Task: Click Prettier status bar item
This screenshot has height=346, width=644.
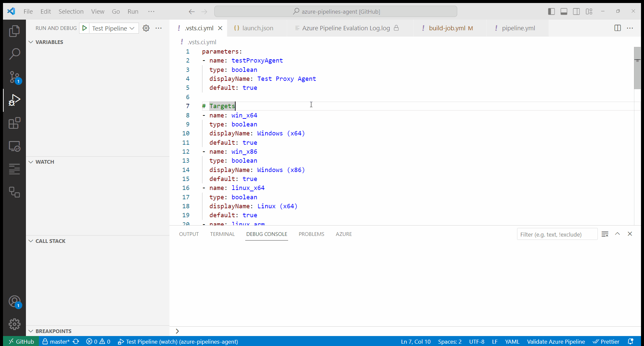Action: click(x=606, y=342)
